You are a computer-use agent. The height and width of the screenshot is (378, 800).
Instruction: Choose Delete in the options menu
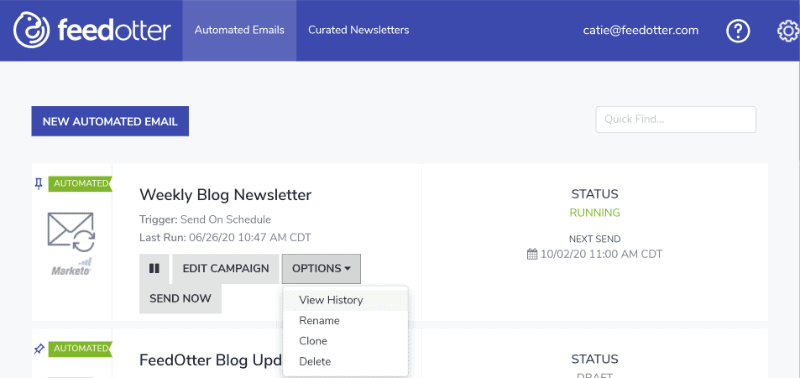tap(345, 361)
